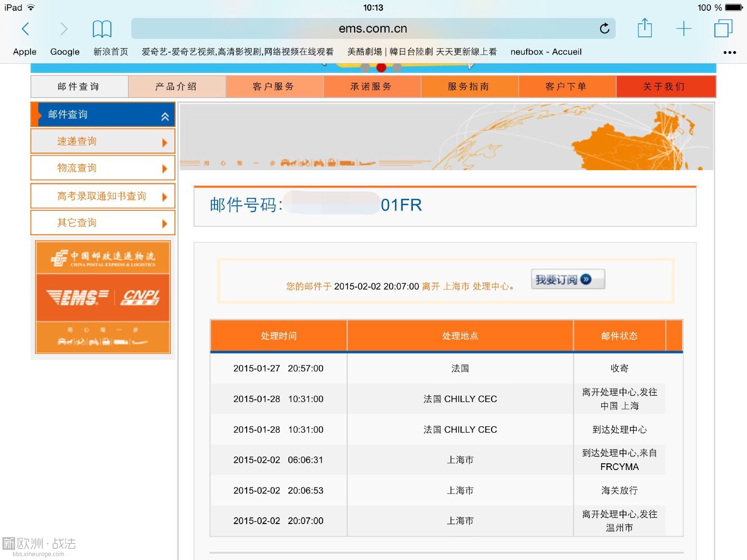
Task: Expand the 物流查询 arrow
Action: coord(164,169)
